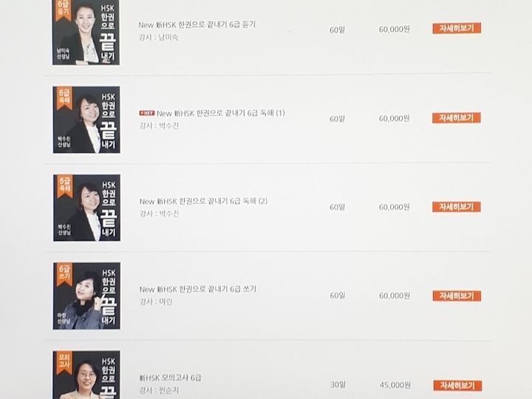Open the 6급 듣기 course thumbnail image

tap(86, 33)
